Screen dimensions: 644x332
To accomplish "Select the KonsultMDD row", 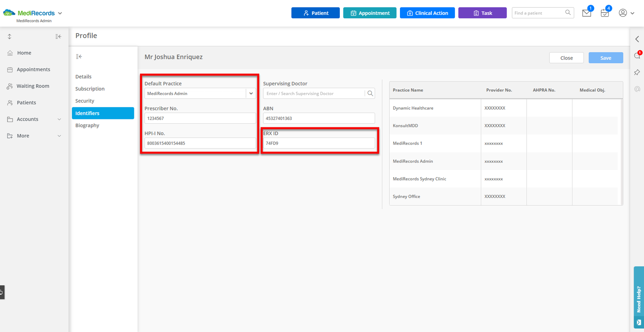I will (x=504, y=126).
